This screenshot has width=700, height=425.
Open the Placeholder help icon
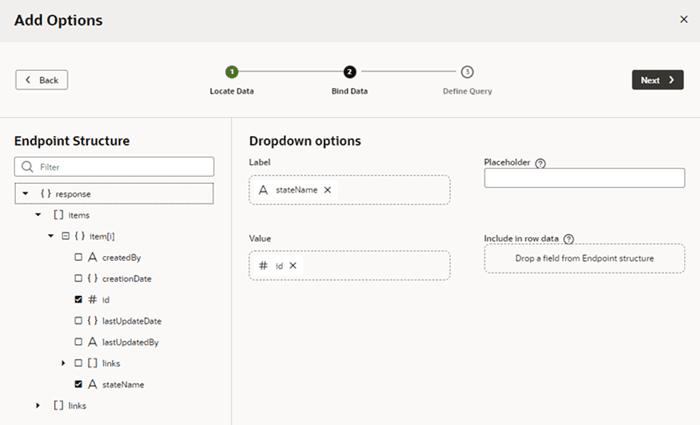[x=540, y=163]
